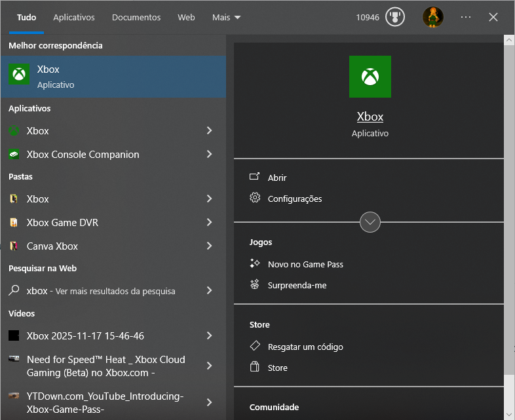Click the Store shopping bag icon
This screenshot has height=420, width=515.
coord(255,368)
